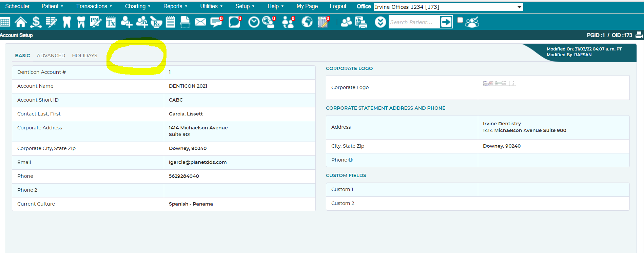The image size is (644, 253).
Task: Toggle the checkbox next to patient search
Action: click(x=460, y=20)
